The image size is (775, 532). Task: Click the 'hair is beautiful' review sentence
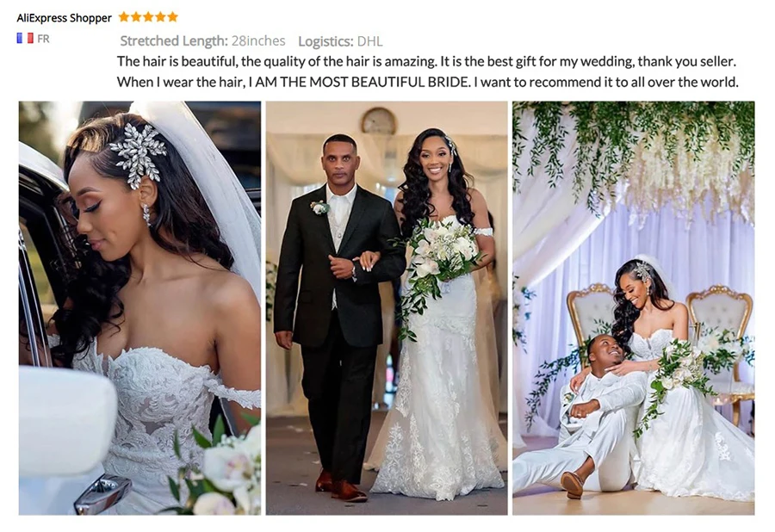(426, 62)
